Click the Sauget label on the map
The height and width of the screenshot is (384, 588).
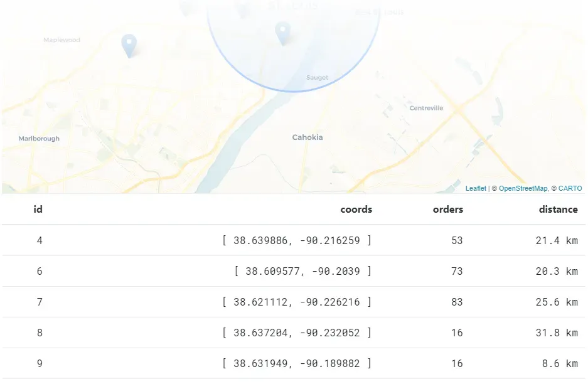click(x=316, y=77)
